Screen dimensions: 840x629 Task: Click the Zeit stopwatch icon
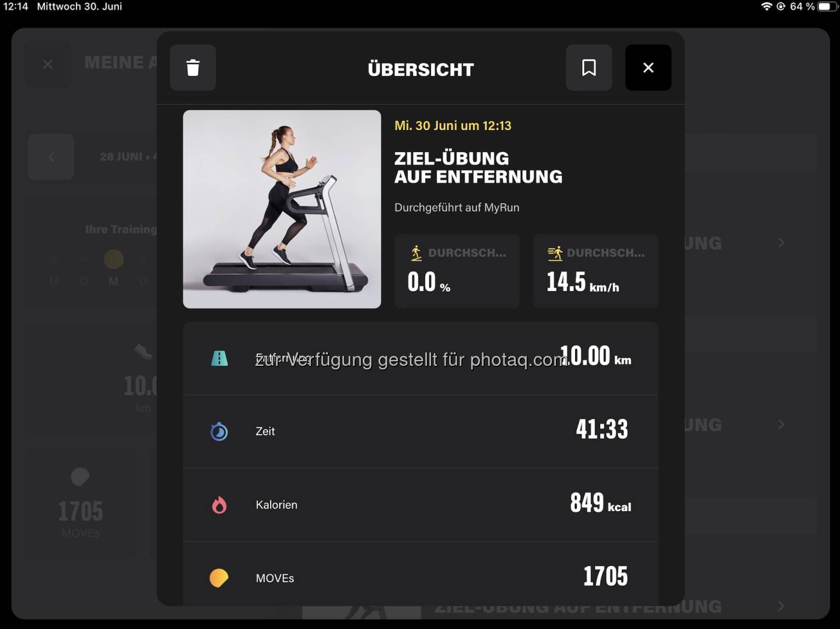tap(219, 432)
